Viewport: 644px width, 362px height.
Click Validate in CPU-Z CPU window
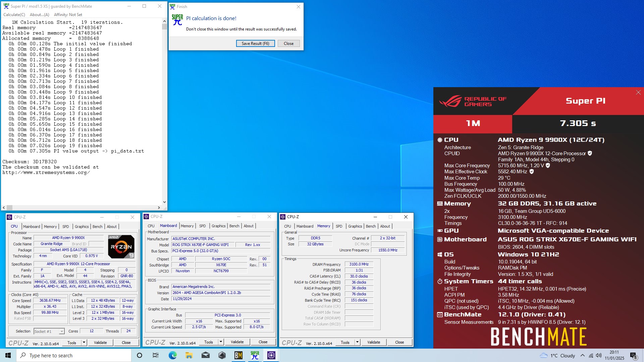[x=100, y=343]
